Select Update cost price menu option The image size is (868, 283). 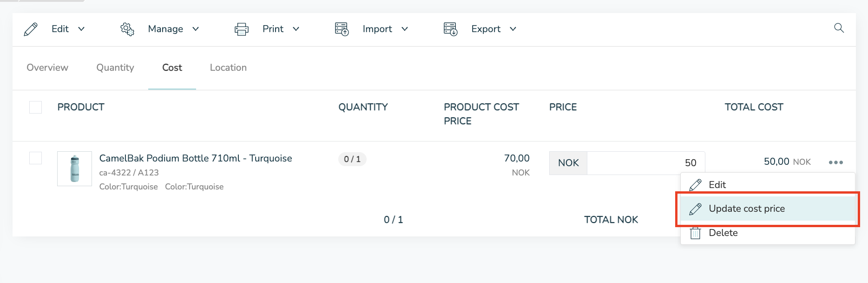click(746, 209)
